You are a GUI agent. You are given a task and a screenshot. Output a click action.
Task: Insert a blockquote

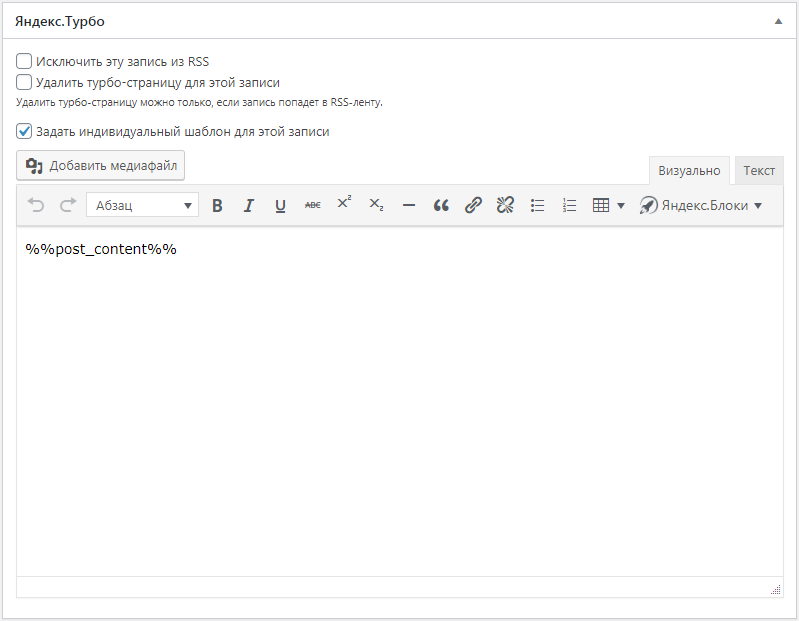click(441, 205)
